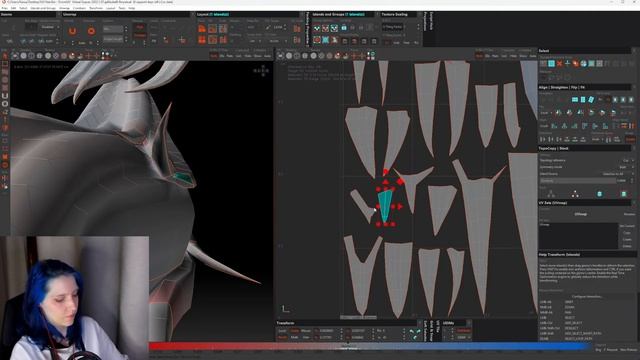Click the ruler icon in Layout panel
The height and width of the screenshot is (360, 640).
click(268, 27)
